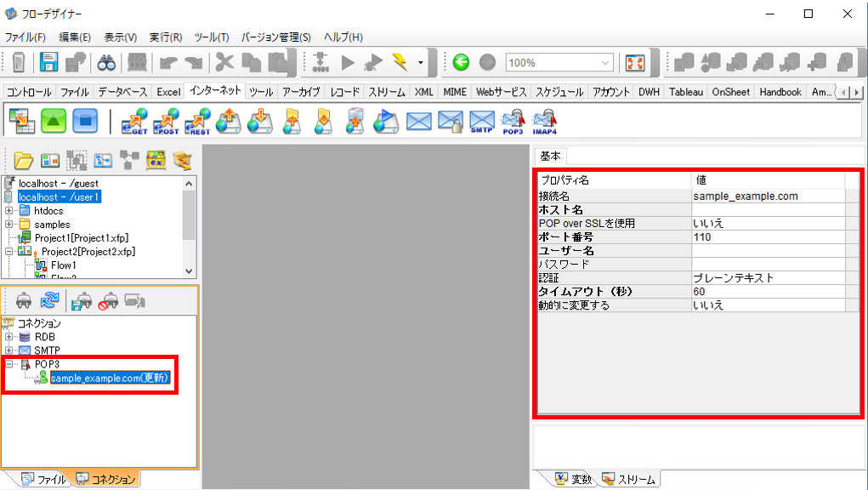Select the SMTP mail component icon
This screenshot has height=490, width=868.
[x=481, y=122]
